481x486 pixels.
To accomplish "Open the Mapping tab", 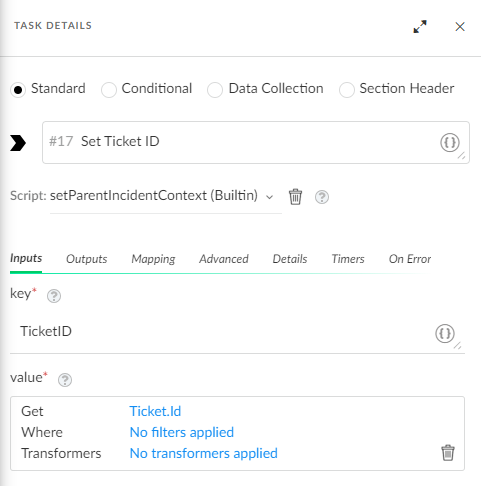I will point(153,259).
